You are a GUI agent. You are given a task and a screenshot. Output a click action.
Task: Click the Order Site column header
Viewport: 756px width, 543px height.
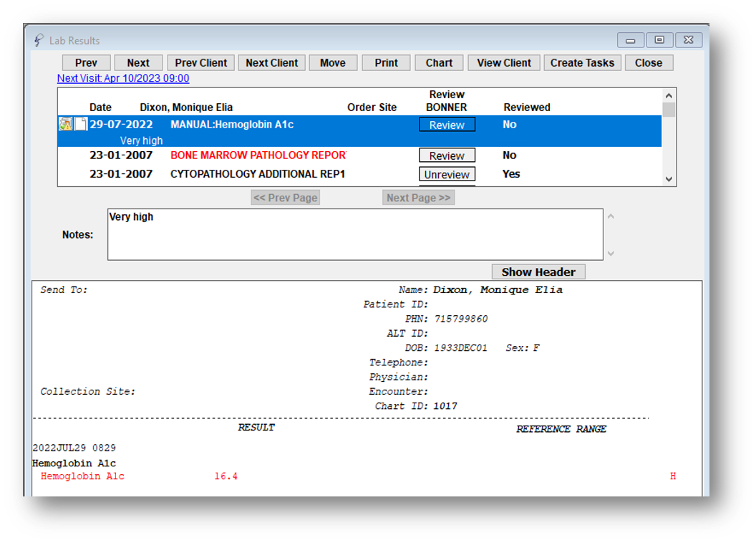pos(372,107)
